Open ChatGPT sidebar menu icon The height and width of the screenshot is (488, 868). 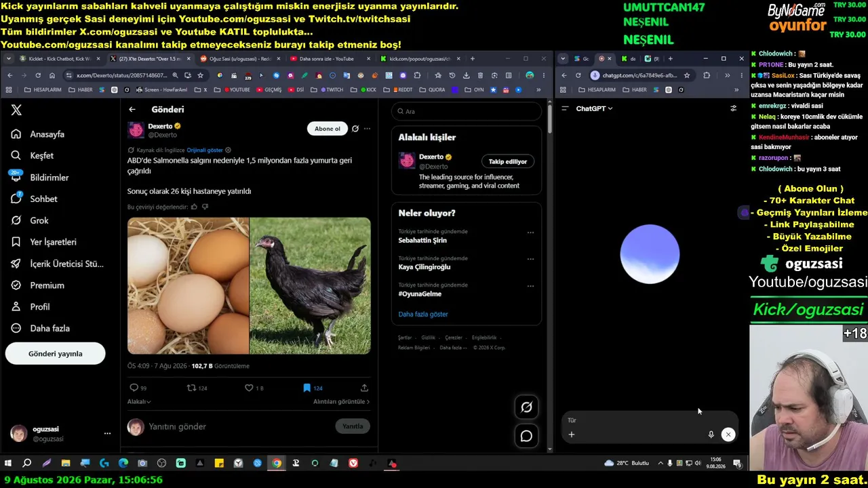[565, 108]
